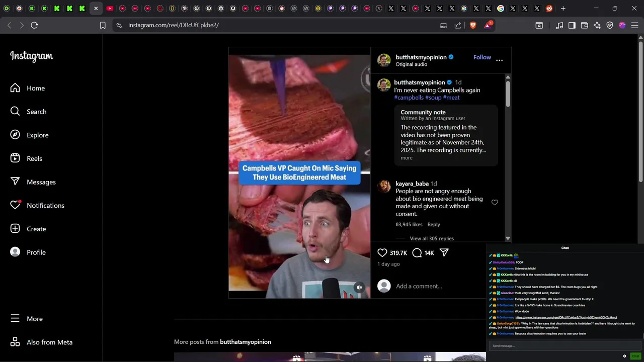The image size is (644, 362).
Task: Share the reel with the paper plane icon
Action: click(444, 253)
